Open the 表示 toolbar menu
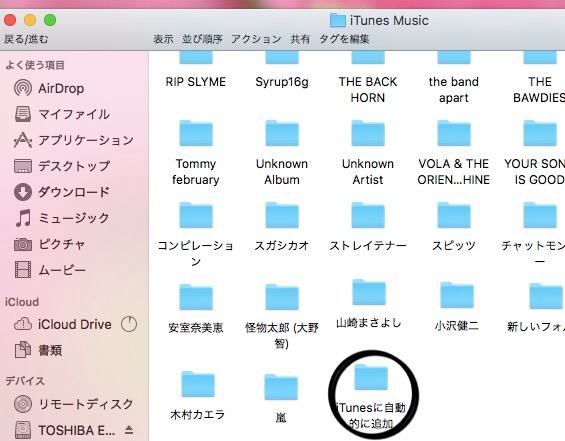The height and width of the screenshot is (441, 565). pos(163,39)
